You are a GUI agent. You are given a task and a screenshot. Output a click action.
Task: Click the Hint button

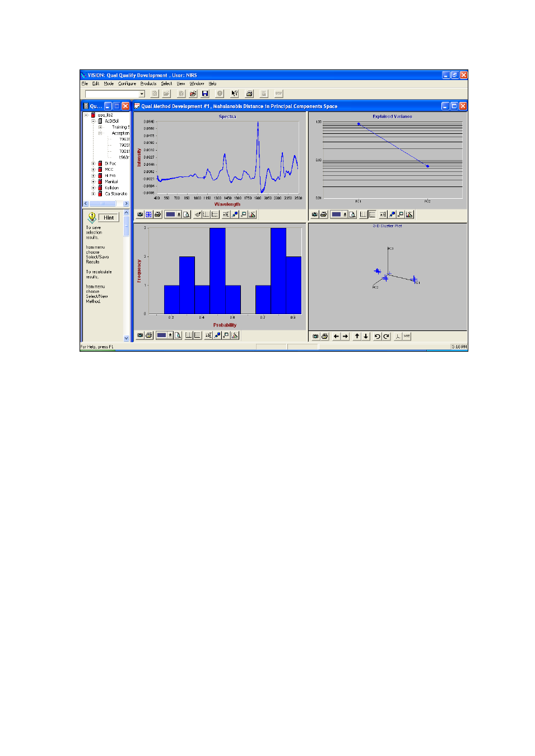click(x=109, y=218)
